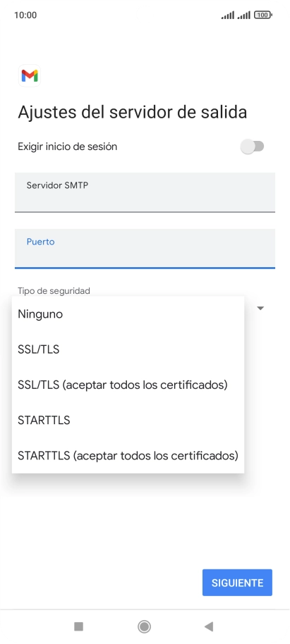The width and height of the screenshot is (290, 644).
Task: Focus the Servidor SMTP input field
Action: point(145,192)
